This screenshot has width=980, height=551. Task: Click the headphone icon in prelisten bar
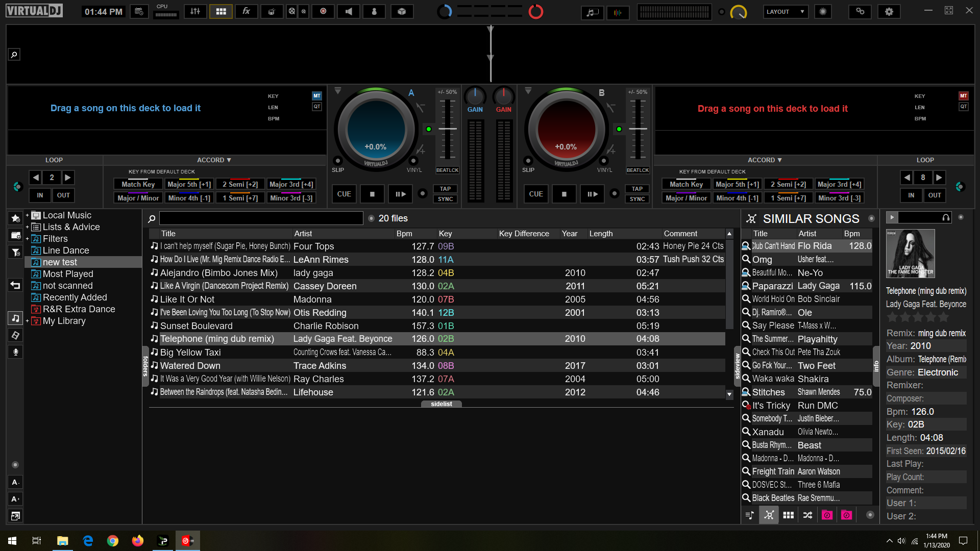click(946, 217)
